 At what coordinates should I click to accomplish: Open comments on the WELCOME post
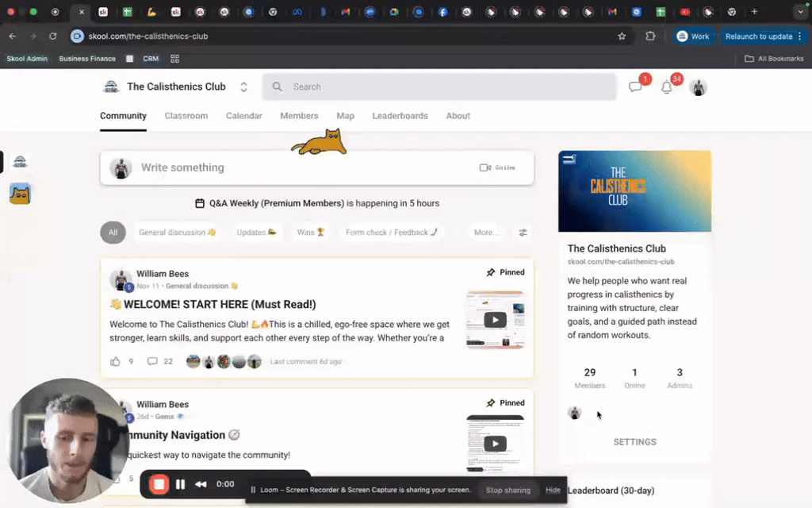[152, 361]
